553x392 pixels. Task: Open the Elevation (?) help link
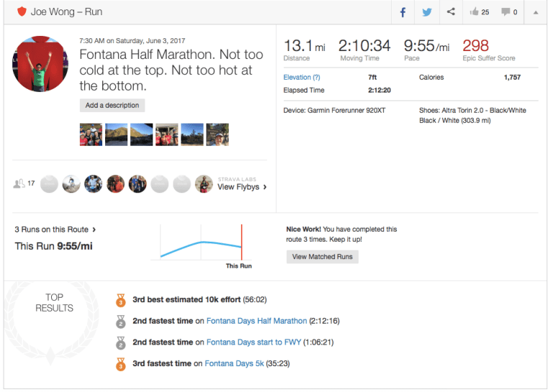coord(302,77)
